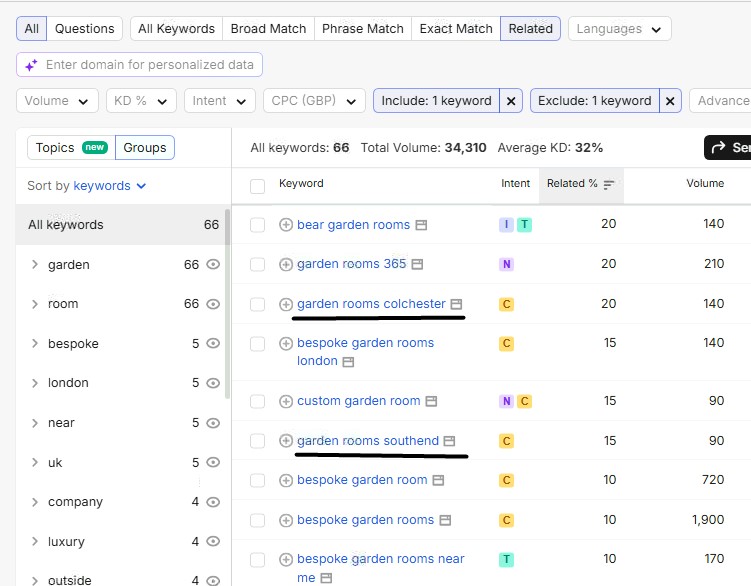Sort by the Volume column header
Screen dimensions: 751x586
click(x=705, y=184)
